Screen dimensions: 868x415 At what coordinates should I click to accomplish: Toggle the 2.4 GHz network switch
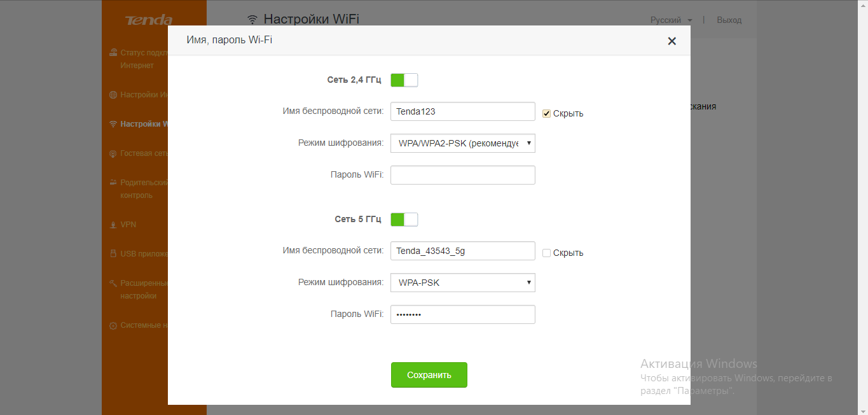[404, 80]
